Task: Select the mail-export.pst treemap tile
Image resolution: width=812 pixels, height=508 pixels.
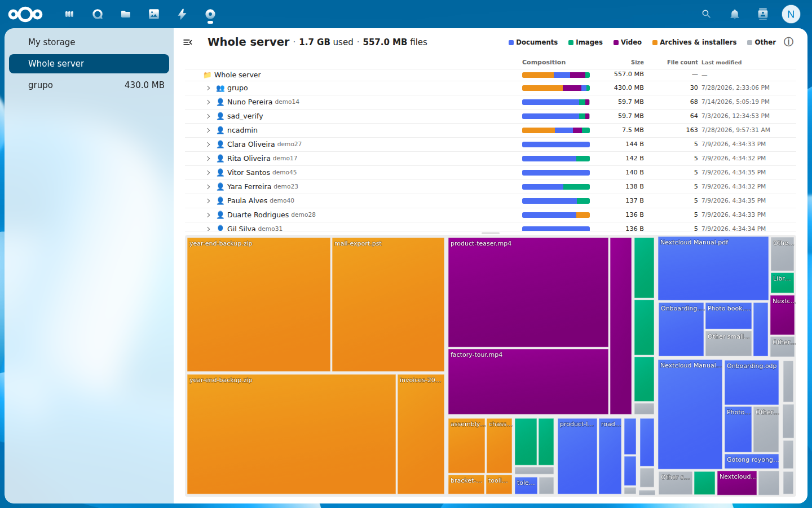Action: (388, 304)
